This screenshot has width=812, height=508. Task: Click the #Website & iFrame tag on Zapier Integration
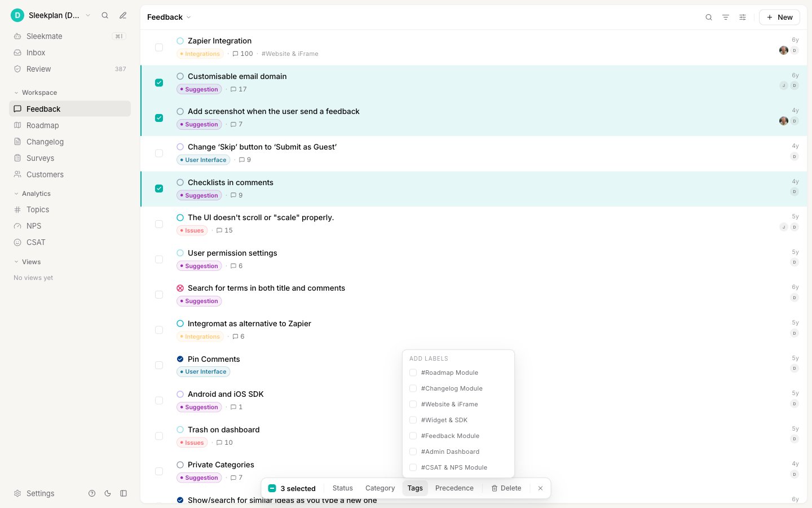tap(290, 54)
